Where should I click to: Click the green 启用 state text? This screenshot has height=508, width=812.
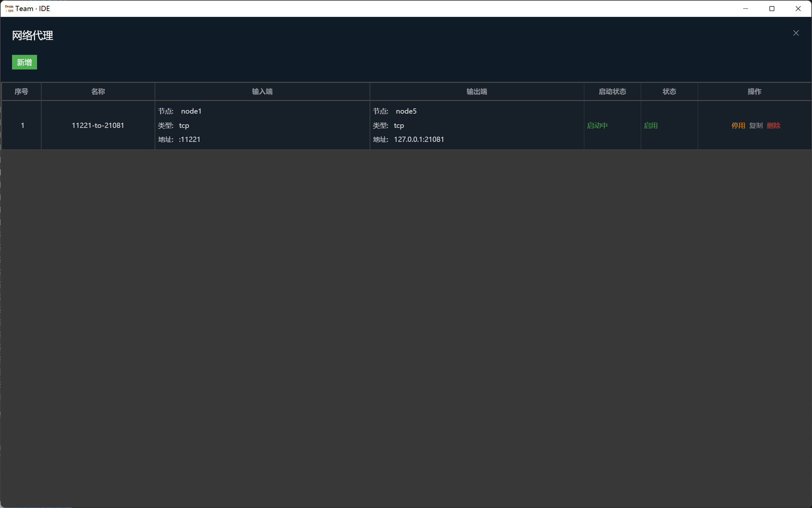(x=650, y=125)
